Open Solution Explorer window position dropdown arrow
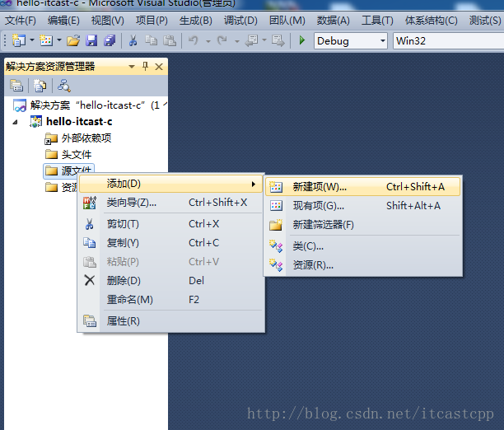Image resolution: width=504 pixels, height=430 pixels. (132, 67)
